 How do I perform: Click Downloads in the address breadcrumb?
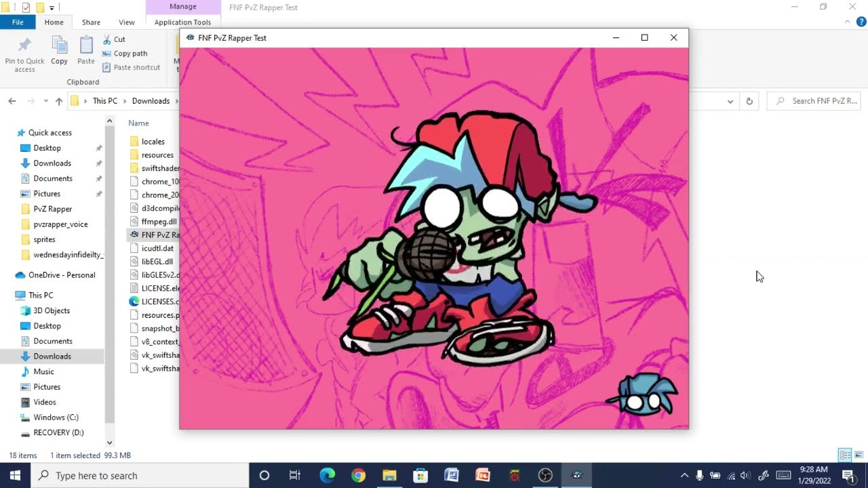(x=151, y=101)
